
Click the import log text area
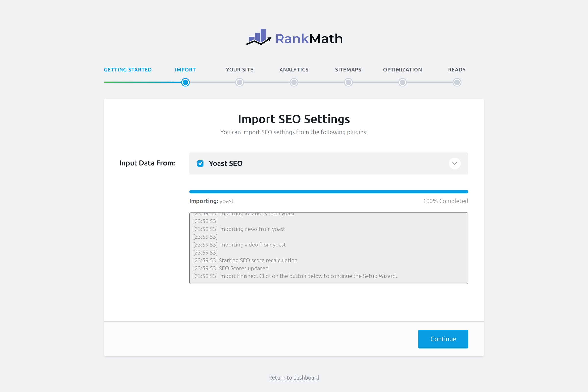329,248
